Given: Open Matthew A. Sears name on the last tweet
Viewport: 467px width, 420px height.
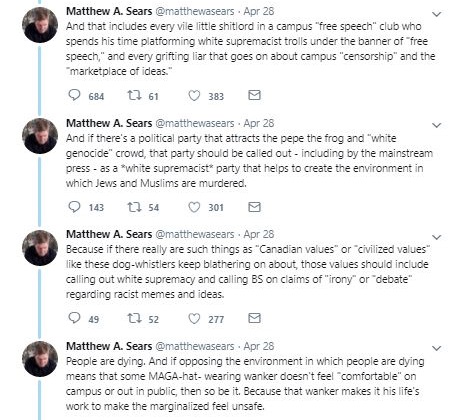Looking at the screenshot, I should [109, 346].
